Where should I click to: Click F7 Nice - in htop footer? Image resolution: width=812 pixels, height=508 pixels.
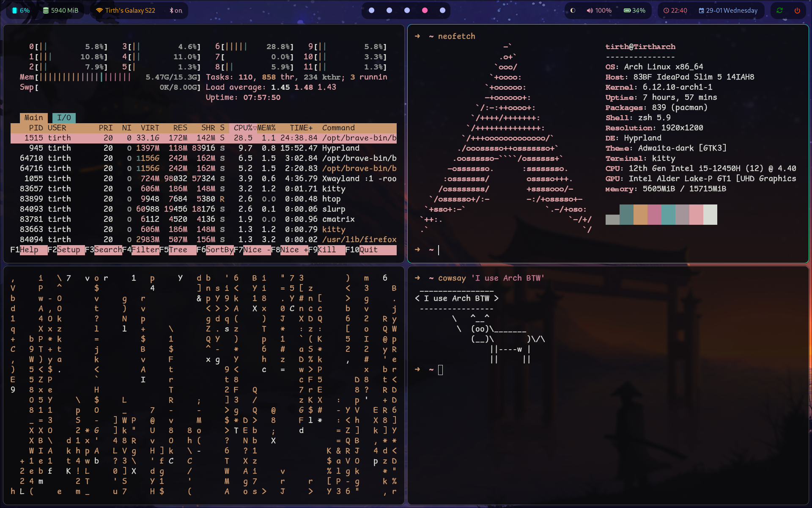coord(252,250)
